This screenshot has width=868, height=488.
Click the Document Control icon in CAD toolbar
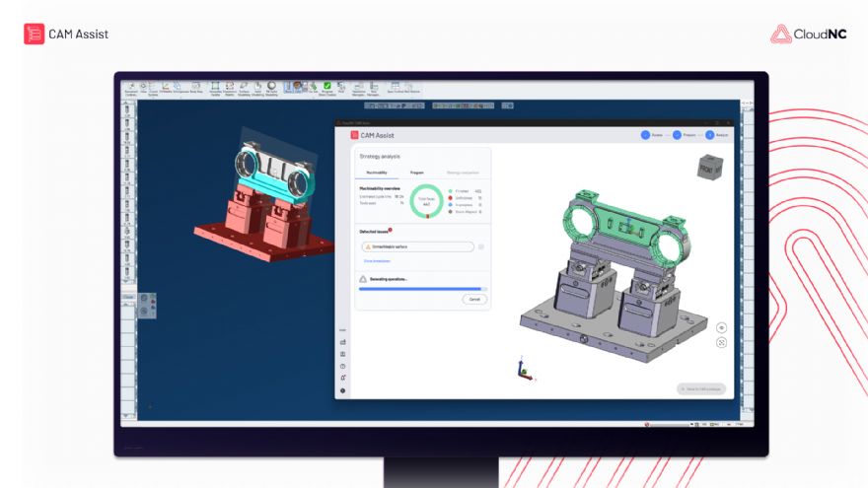[x=131, y=89]
